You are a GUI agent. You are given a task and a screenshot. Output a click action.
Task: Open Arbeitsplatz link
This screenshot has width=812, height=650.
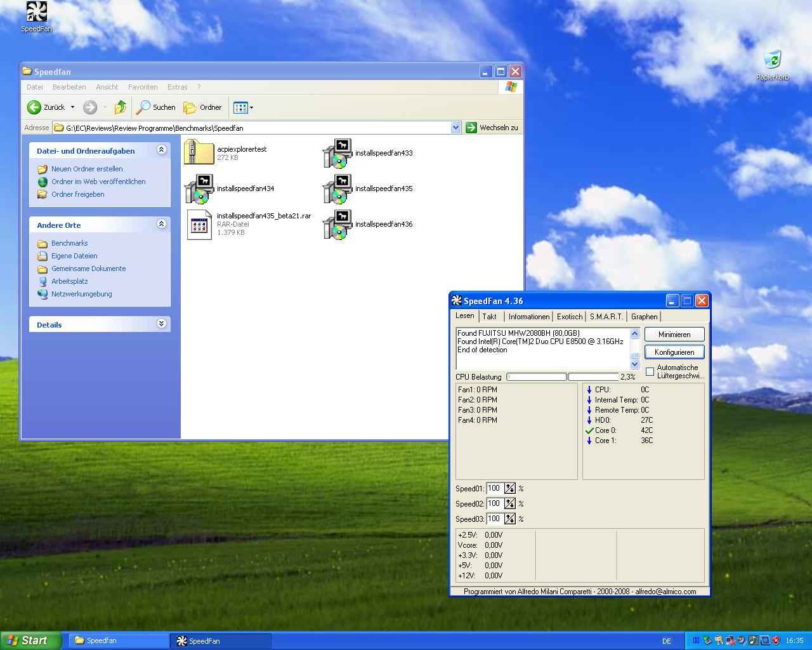coord(70,281)
